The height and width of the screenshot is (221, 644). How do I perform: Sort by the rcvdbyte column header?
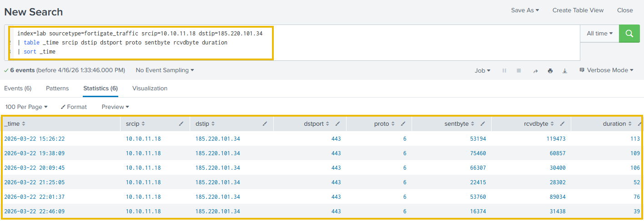pyautogui.click(x=538, y=124)
